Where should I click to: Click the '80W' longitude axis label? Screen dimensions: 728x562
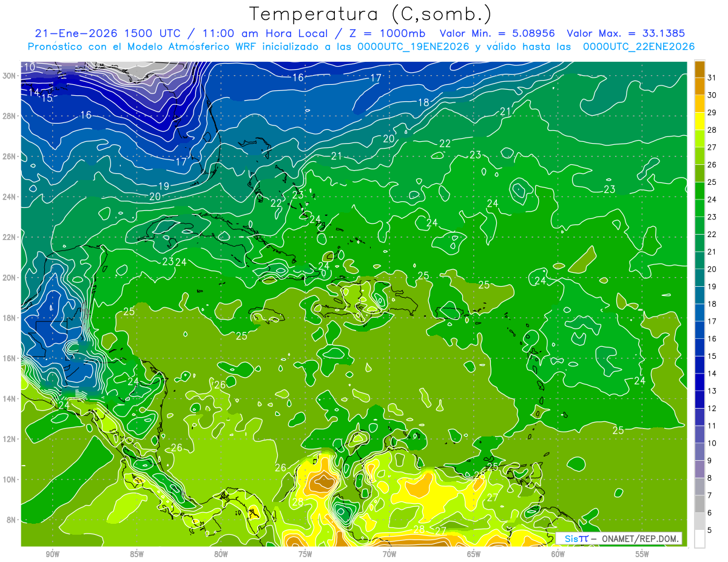[x=221, y=554]
